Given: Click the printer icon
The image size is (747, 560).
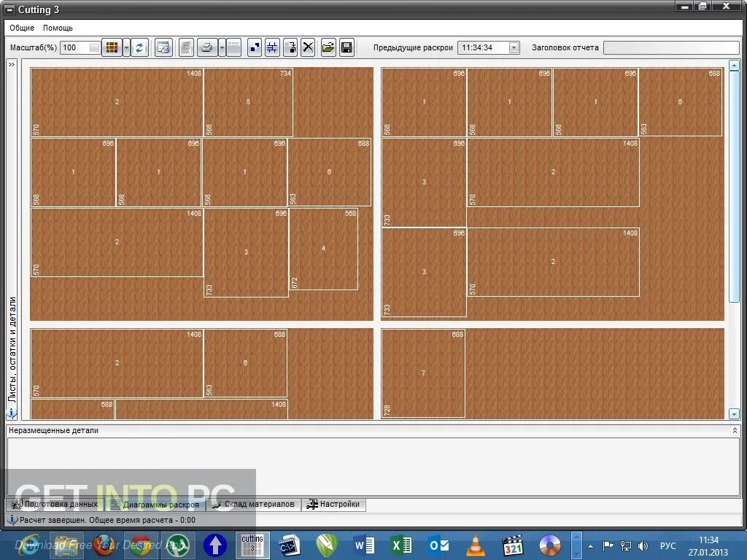Looking at the screenshot, I should [x=207, y=47].
